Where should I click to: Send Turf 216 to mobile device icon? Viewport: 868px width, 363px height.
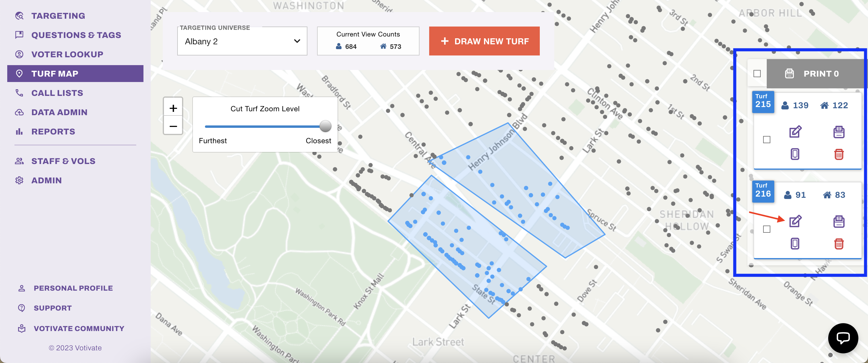(795, 243)
